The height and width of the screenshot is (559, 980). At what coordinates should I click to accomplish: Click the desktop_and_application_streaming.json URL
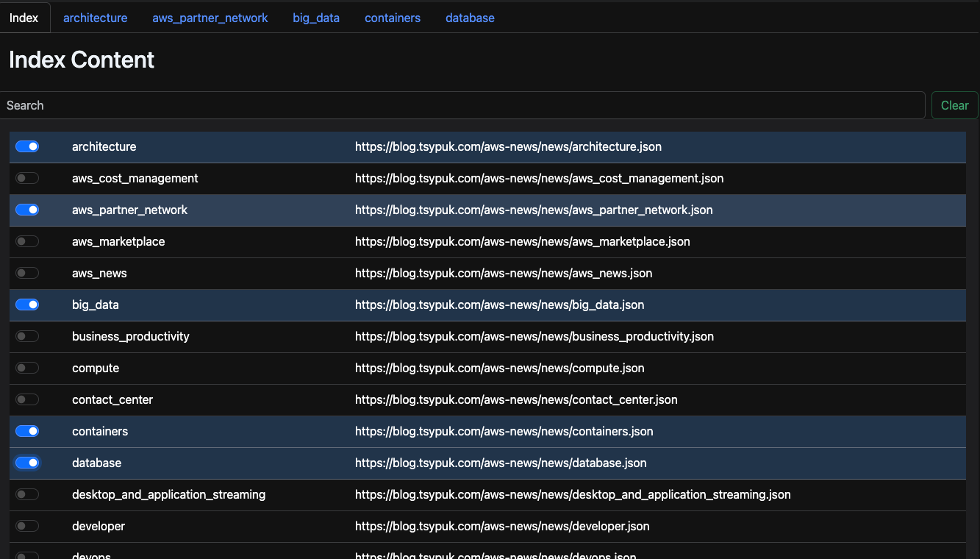(573, 494)
